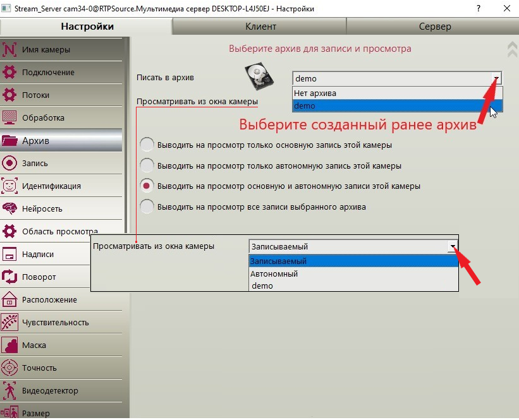Viewport: 519px width, 420px height.
Task: Open the Имя камеры settings section
Action: [x=61, y=50]
